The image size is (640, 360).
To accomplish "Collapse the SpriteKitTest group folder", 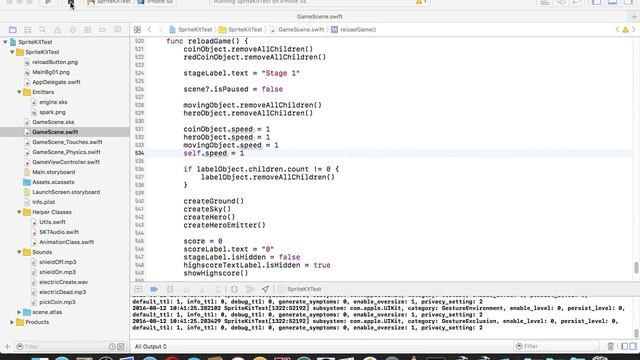I will click(x=12, y=52).
